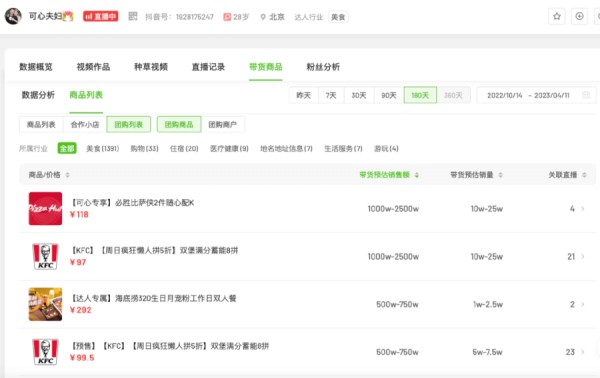The width and height of the screenshot is (600, 378).
Task: Click the 海底捞 hotpot product thumbnail
Action: [x=45, y=304]
